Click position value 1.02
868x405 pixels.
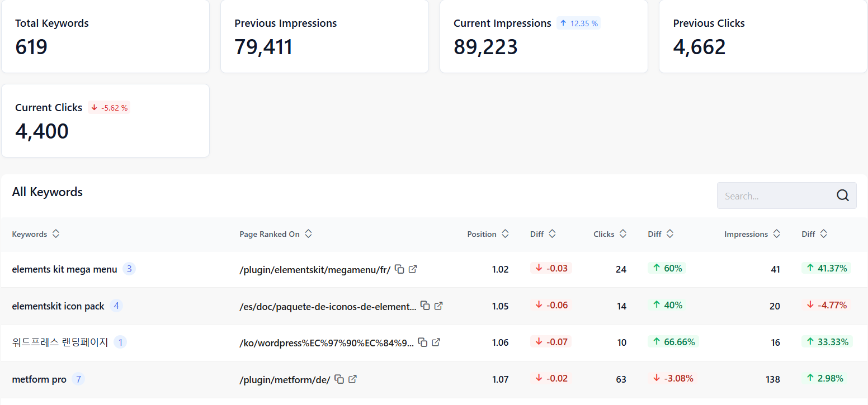click(x=500, y=269)
